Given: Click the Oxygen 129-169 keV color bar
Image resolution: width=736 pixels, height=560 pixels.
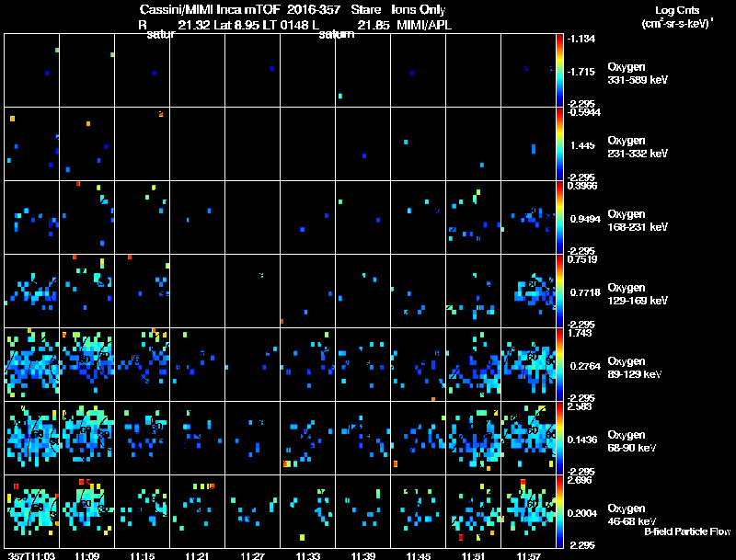Looking at the screenshot, I should point(559,291).
